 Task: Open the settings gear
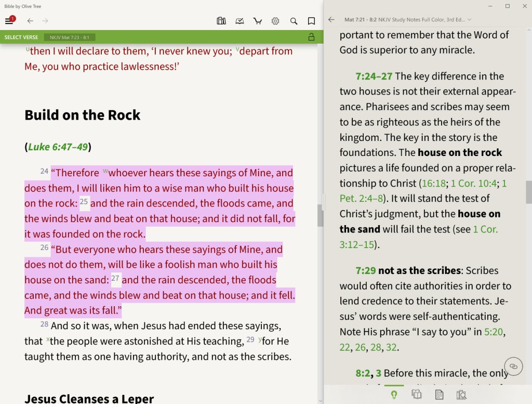[x=275, y=21]
